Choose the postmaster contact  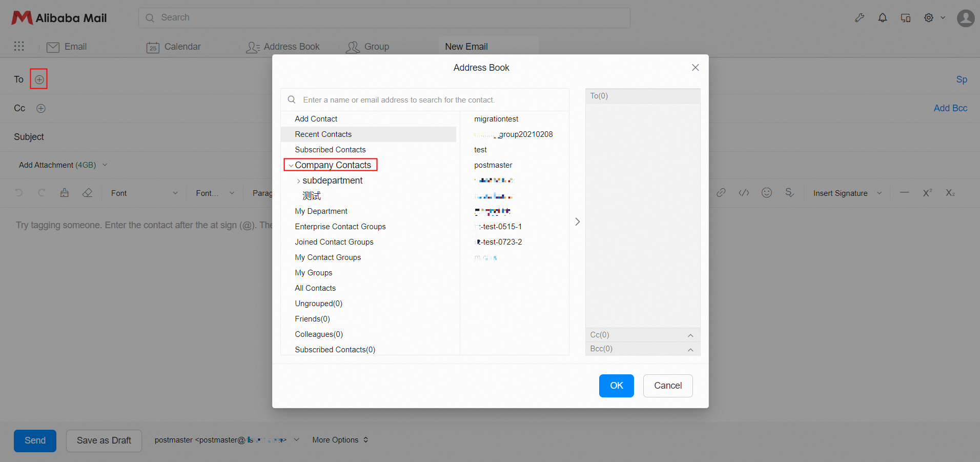[493, 165]
